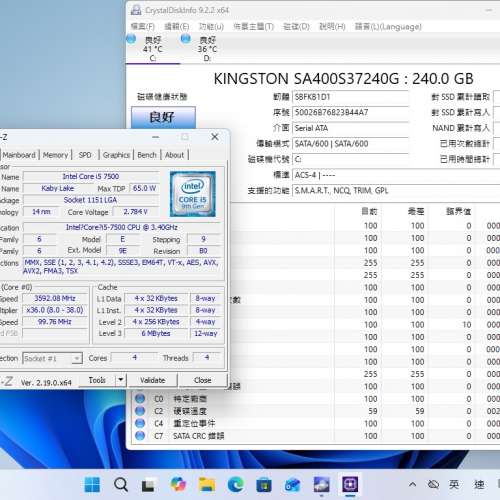Click the code name value Kaby Lake
The width and height of the screenshot is (500, 500).
[57, 188]
